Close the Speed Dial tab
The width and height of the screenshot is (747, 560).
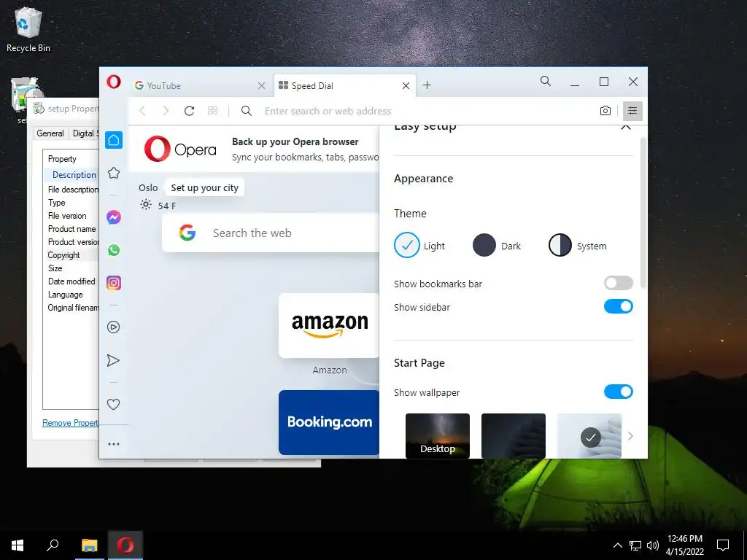(406, 86)
